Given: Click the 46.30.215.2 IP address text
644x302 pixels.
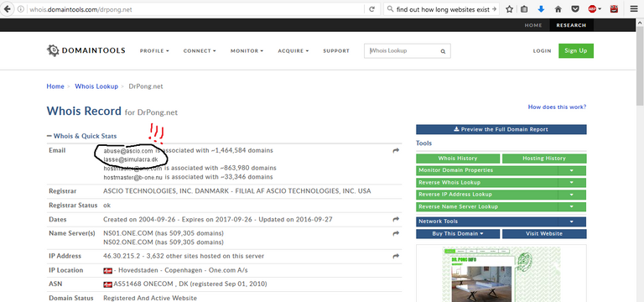Looking at the screenshot, I should point(121,256).
